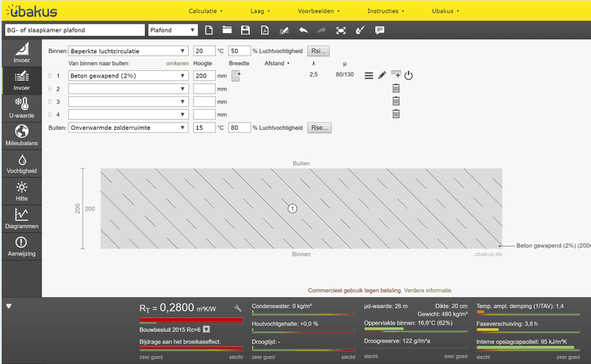Insert a layer with the add-row icon
Screen dimensions: 591x364
click(x=396, y=74)
